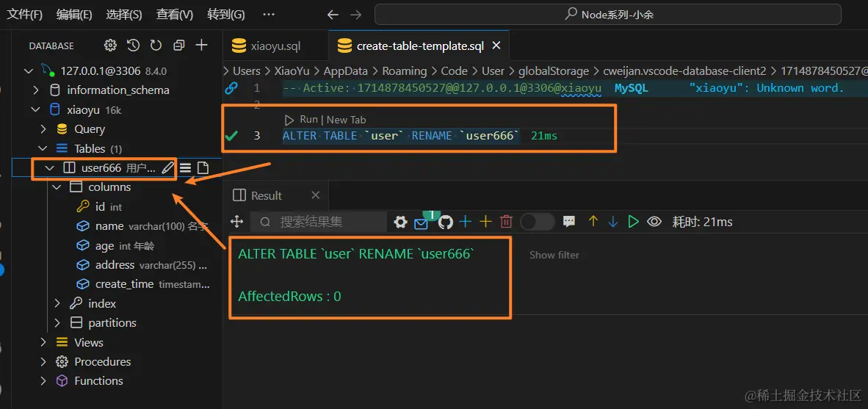The image size is (868, 409).
Task: Click the list icon on user666 row
Action: [x=186, y=167]
